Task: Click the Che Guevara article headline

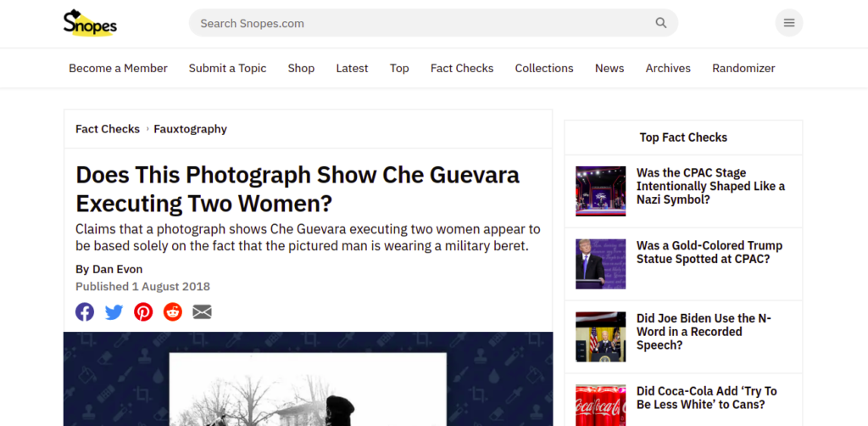Action: pyautogui.click(x=298, y=189)
